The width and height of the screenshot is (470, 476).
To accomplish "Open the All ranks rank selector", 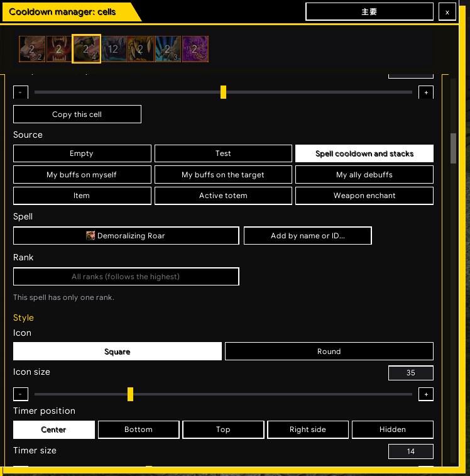I will 126,277.
